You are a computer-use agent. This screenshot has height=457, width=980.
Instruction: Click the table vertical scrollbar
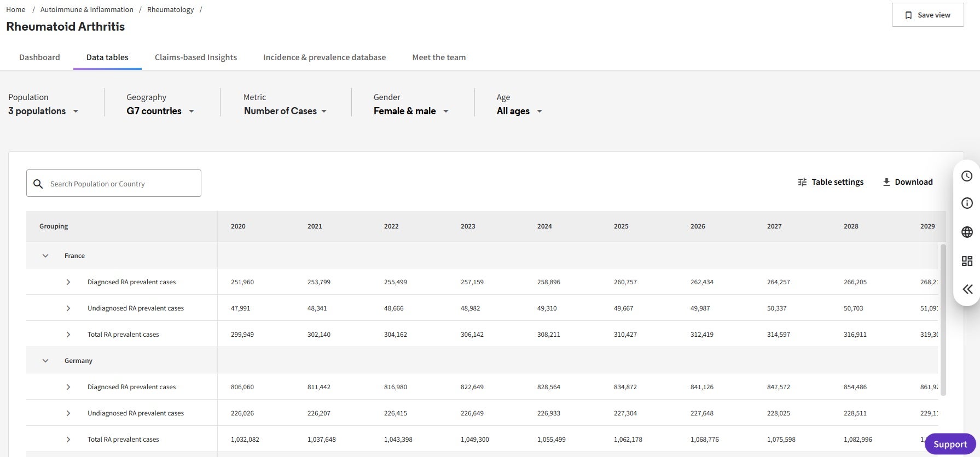(943, 320)
